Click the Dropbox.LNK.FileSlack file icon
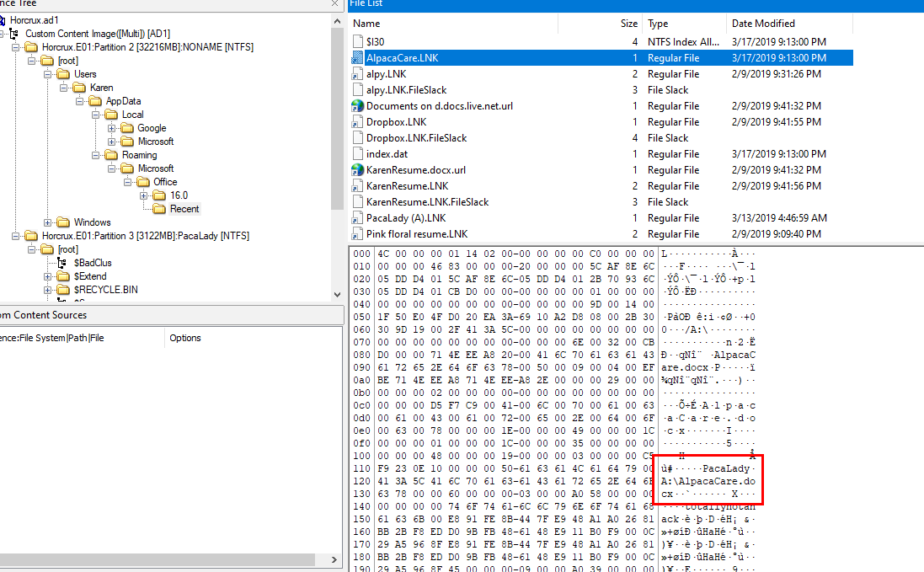Viewport: 924px width, 572px height. (357, 138)
